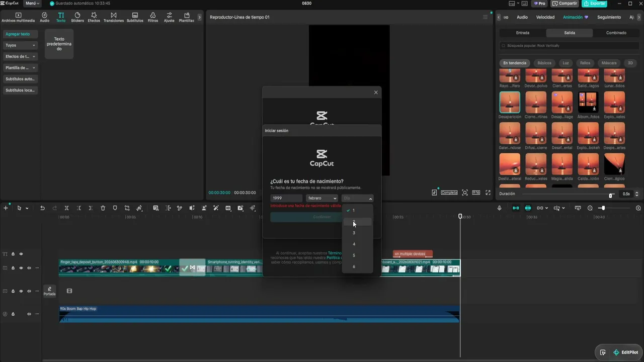
Task: Open the Audio library tab
Action: [x=44, y=18]
